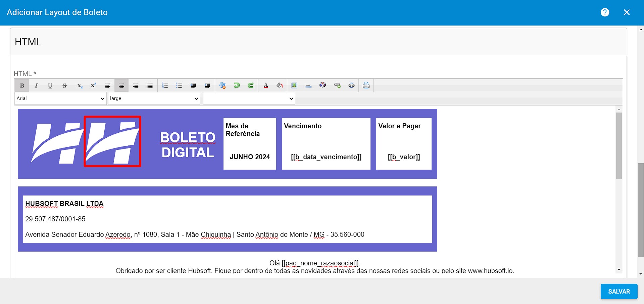Image resolution: width=644 pixels, height=304 pixels.
Task: Print editor contents
Action: point(366,85)
